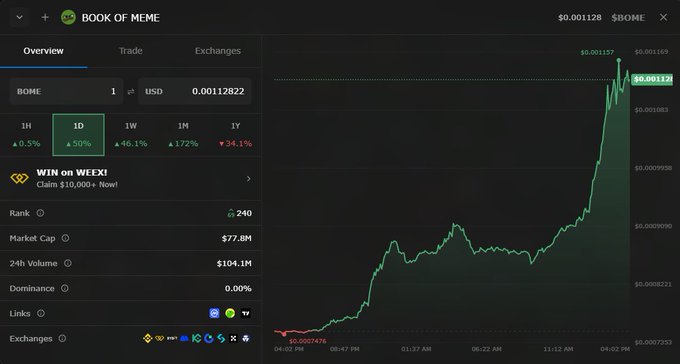The height and width of the screenshot is (364, 680).
Task: Select the 1Y timeframe
Action: (x=235, y=134)
